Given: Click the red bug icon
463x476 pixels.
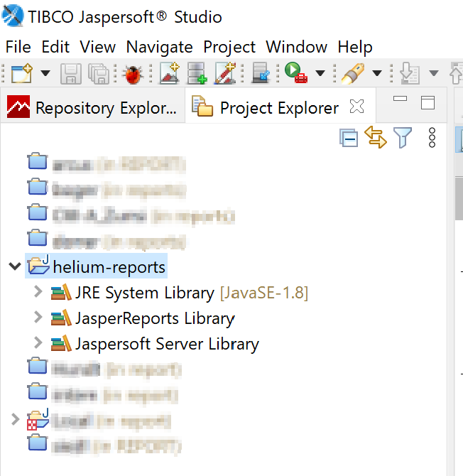Looking at the screenshot, I should click(131, 73).
